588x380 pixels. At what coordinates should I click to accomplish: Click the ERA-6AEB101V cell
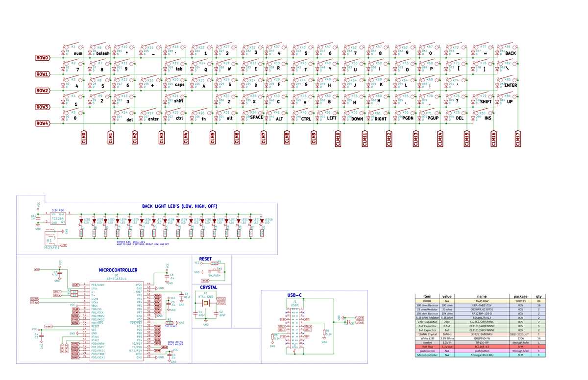(482, 305)
